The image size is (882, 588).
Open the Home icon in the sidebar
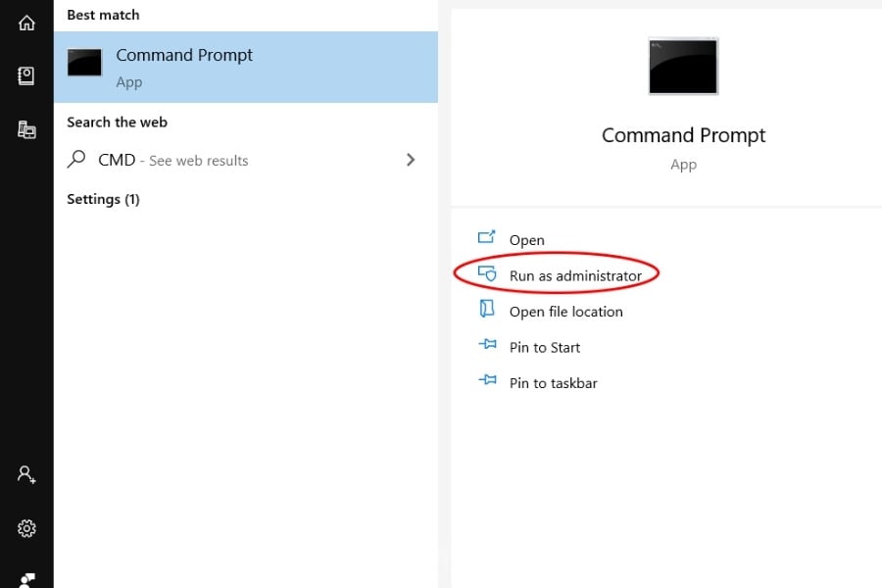(x=26, y=22)
